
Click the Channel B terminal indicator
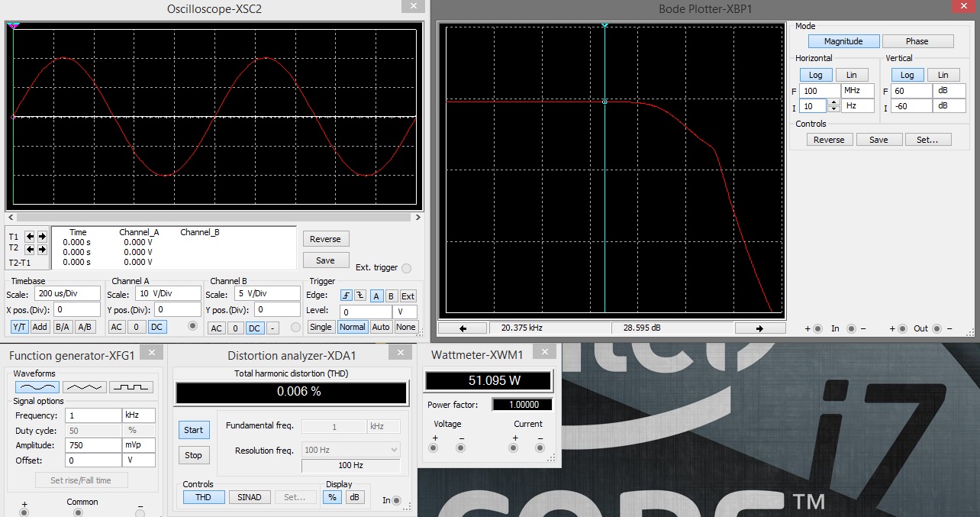(295, 328)
